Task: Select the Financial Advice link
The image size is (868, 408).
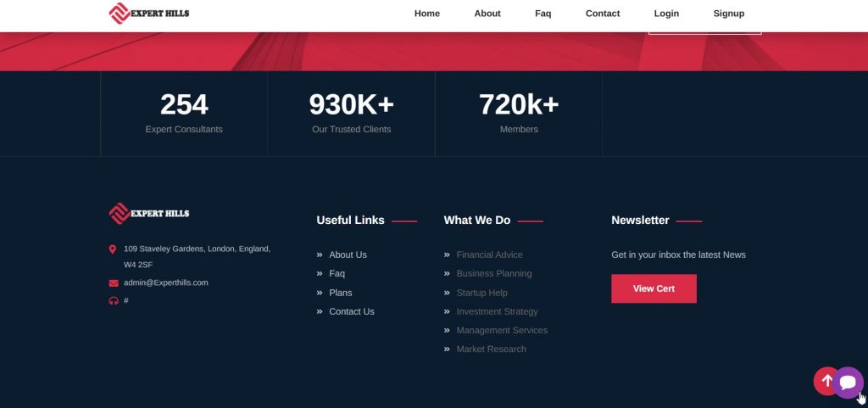Action: tap(489, 255)
